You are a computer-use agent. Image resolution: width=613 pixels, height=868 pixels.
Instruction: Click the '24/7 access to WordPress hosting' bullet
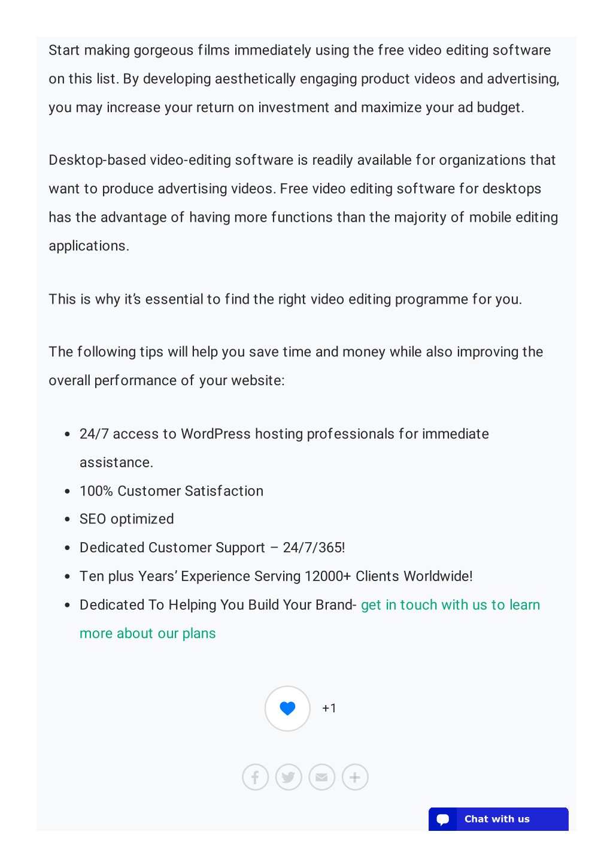(284, 448)
